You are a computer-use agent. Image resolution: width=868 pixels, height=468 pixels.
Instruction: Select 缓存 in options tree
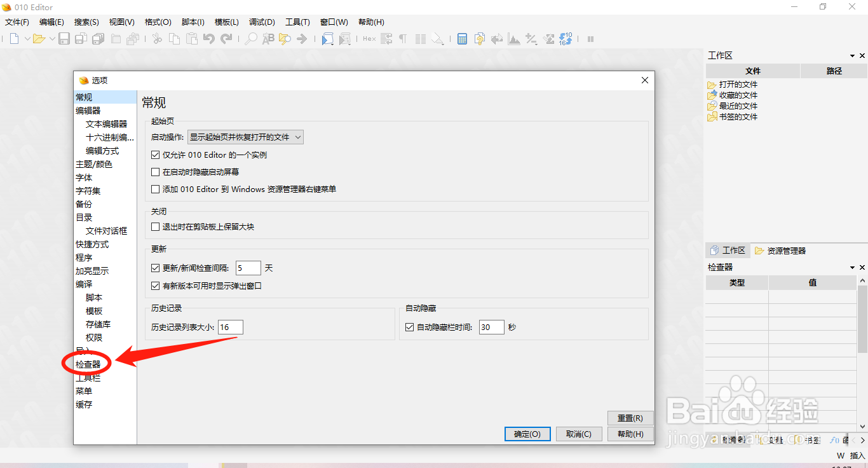(84, 404)
